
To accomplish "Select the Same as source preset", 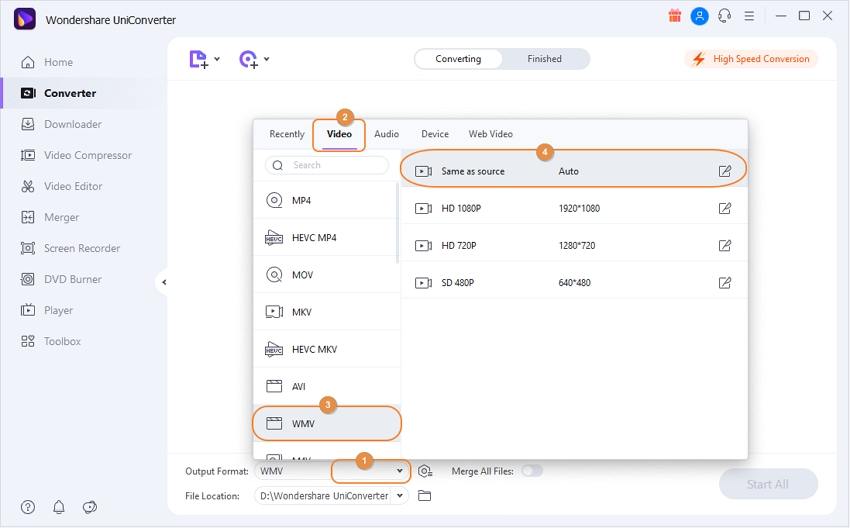I will click(574, 171).
